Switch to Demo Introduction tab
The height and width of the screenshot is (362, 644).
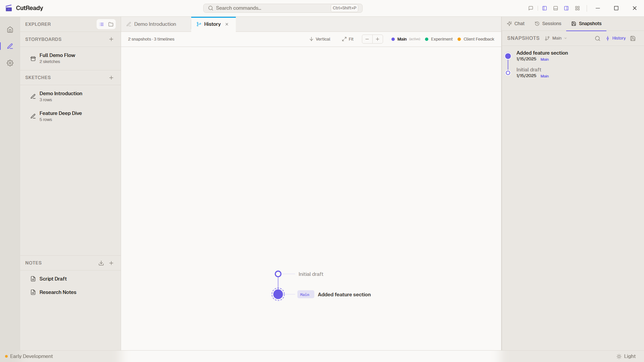tap(155, 24)
